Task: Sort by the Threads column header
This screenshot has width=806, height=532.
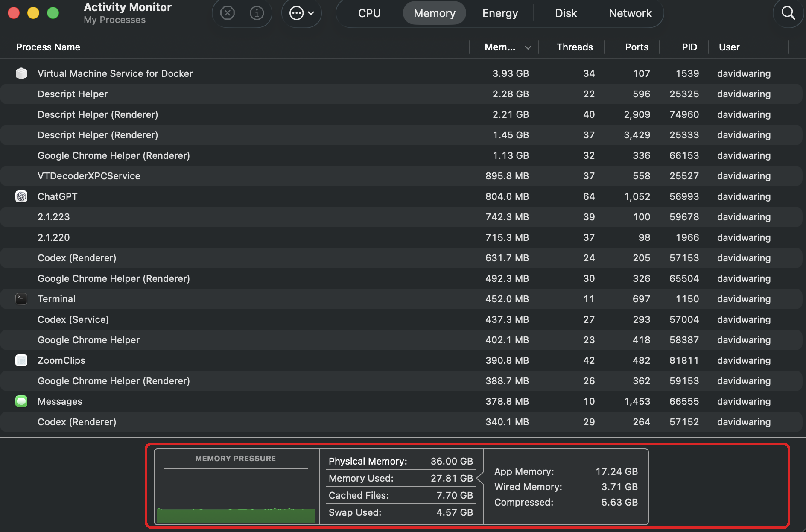Action: point(575,47)
